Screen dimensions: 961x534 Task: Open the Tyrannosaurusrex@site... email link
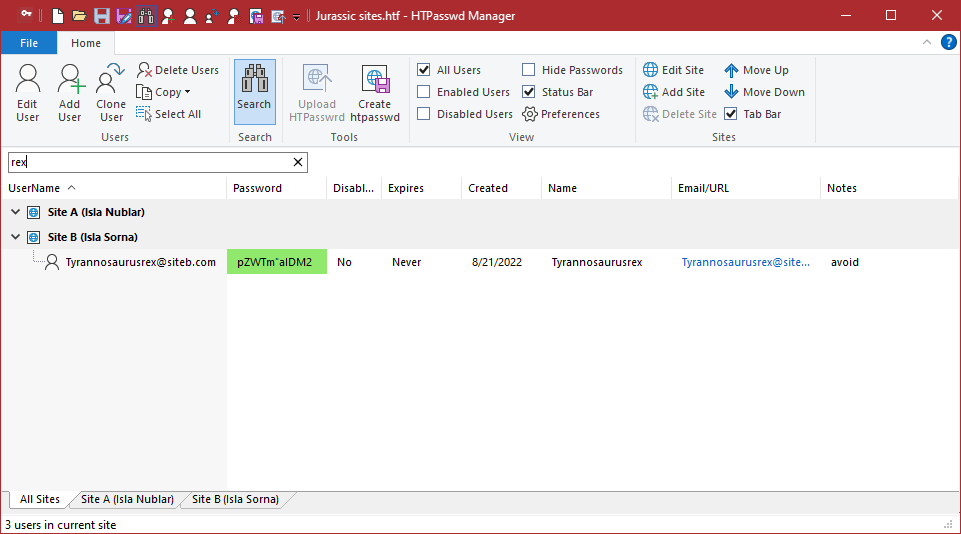pyautogui.click(x=745, y=262)
